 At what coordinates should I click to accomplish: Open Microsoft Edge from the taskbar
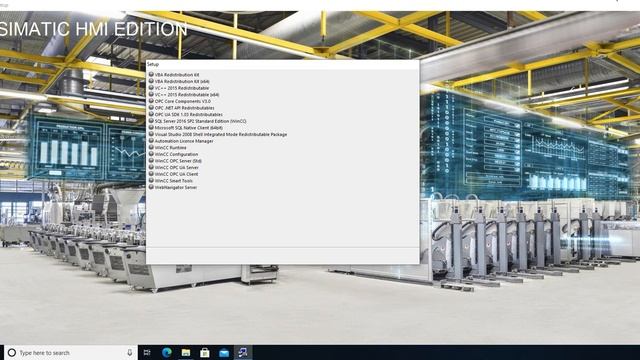[x=167, y=353]
